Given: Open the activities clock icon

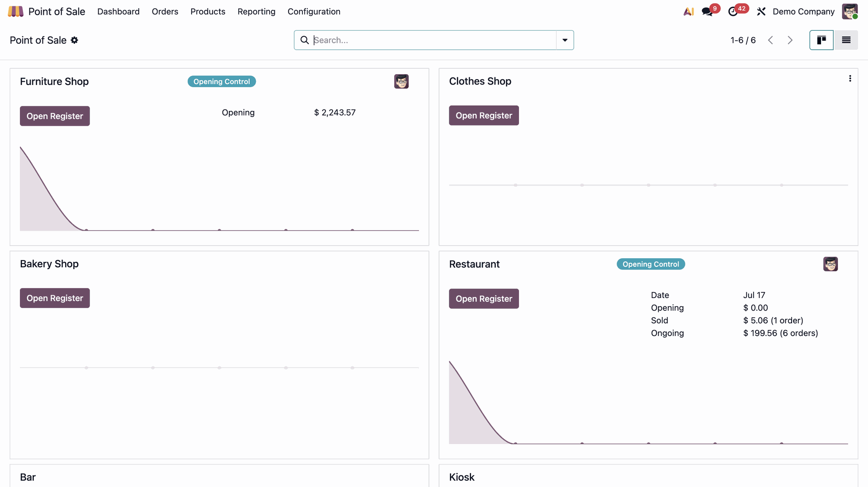Looking at the screenshot, I should click(x=733, y=12).
